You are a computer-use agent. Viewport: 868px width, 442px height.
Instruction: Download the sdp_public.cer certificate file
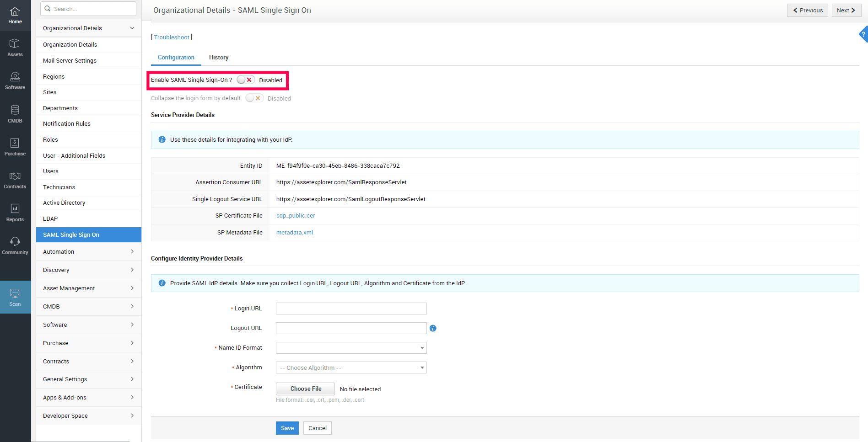tap(295, 215)
